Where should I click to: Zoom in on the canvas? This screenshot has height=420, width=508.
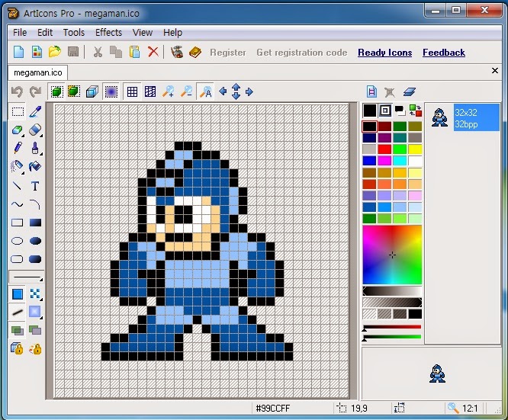tap(168, 92)
